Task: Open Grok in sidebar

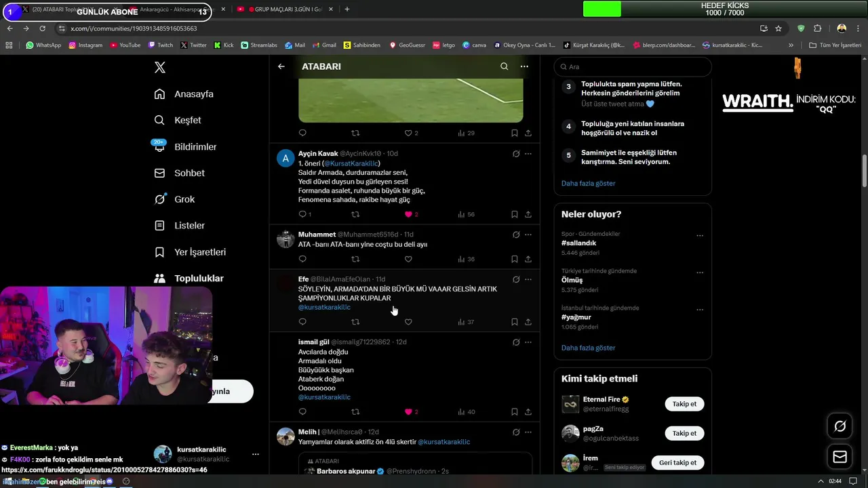Action: [174, 199]
